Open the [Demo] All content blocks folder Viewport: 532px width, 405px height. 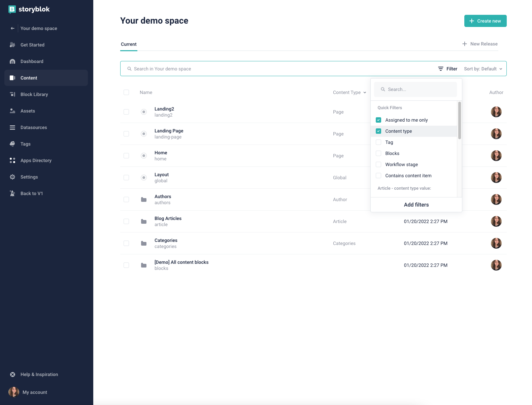click(x=181, y=262)
